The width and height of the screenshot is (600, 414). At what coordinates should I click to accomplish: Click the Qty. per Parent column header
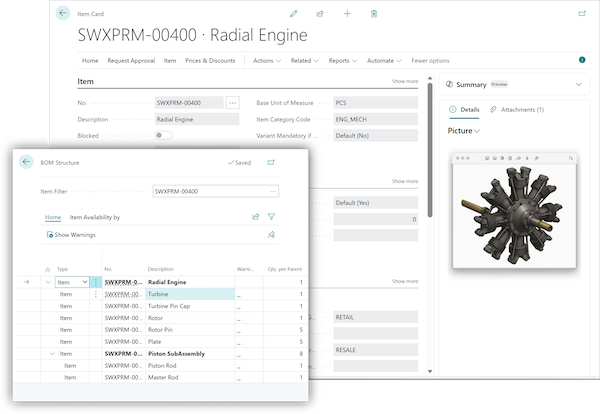pos(285,269)
